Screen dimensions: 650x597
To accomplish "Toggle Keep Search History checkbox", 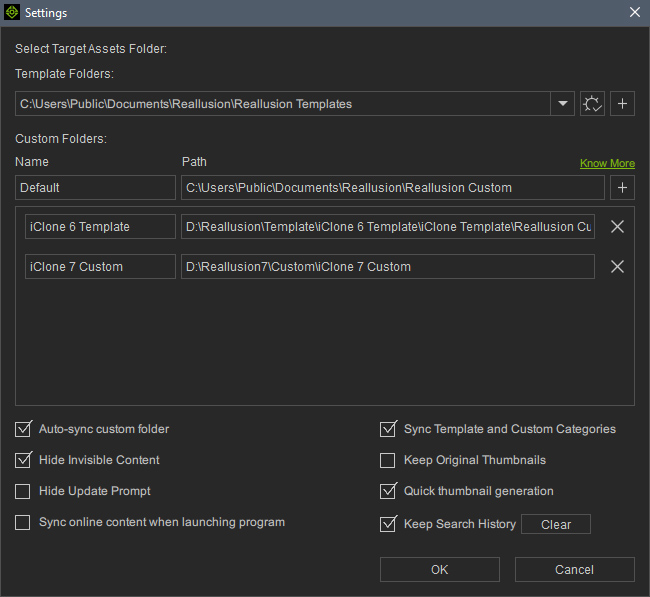I will click(x=388, y=524).
